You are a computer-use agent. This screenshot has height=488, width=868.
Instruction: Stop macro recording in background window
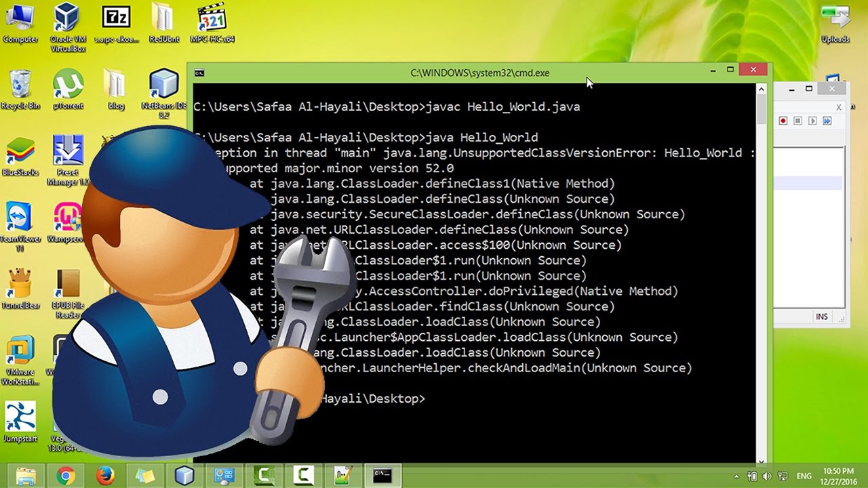tap(797, 121)
